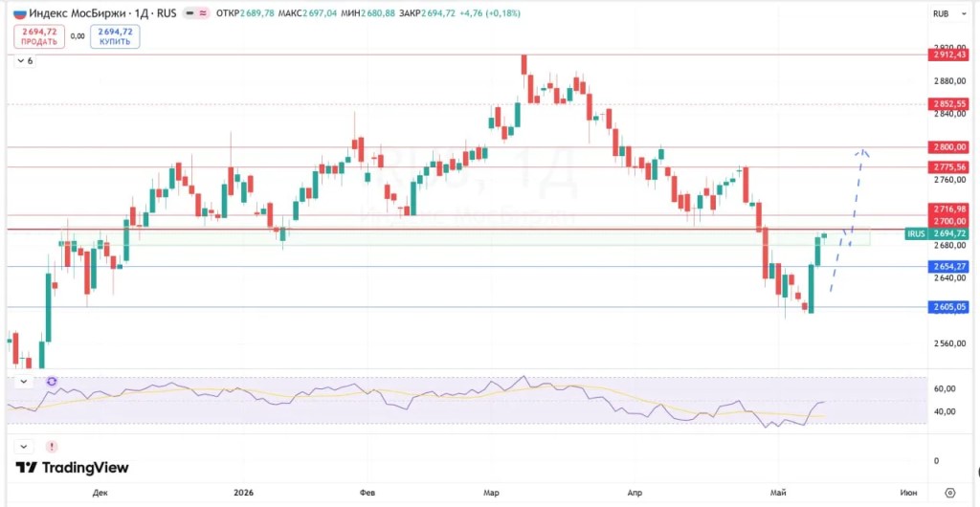Screen dimensions: 980x507
Task: Click the purple refresh icon in the RSI pane
Action: click(x=52, y=381)
